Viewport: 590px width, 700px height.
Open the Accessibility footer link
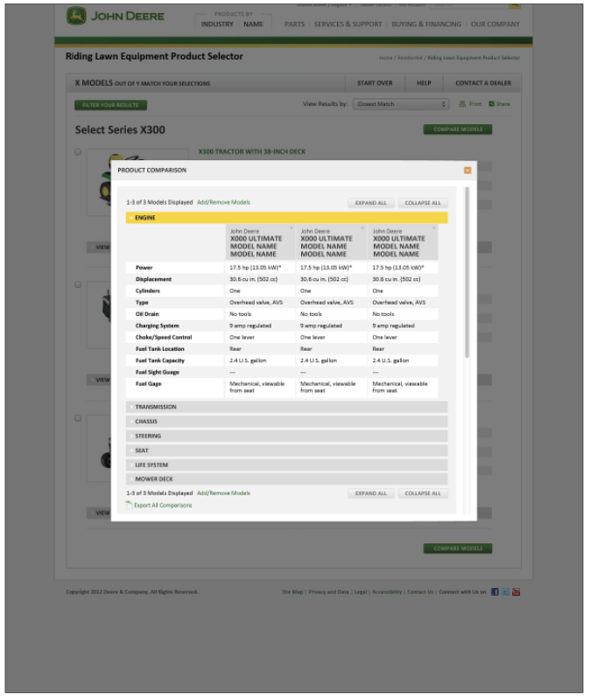coord(387,592)
